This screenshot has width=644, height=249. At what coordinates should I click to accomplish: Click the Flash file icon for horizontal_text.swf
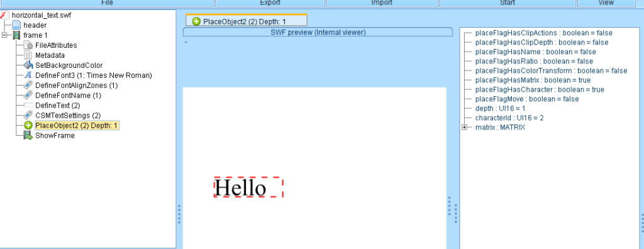click(4, 15)
